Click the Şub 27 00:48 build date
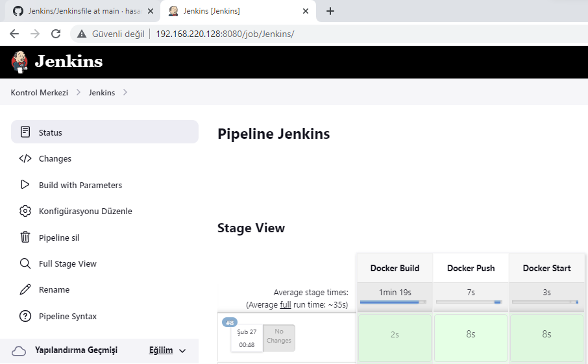The width and height of the screenshot is (588, 364). pyautogui.click(x=247, y=338)
